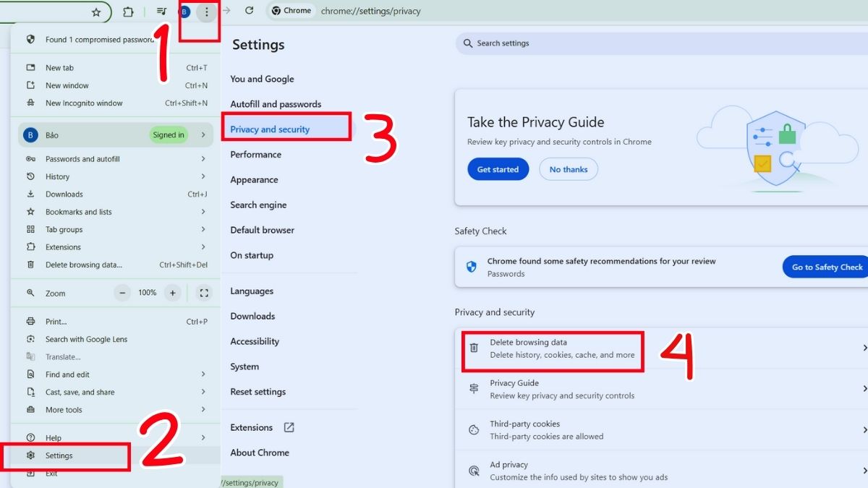Expand Find and edit submenu
868x488 pixels.
[x=116, y=374]
